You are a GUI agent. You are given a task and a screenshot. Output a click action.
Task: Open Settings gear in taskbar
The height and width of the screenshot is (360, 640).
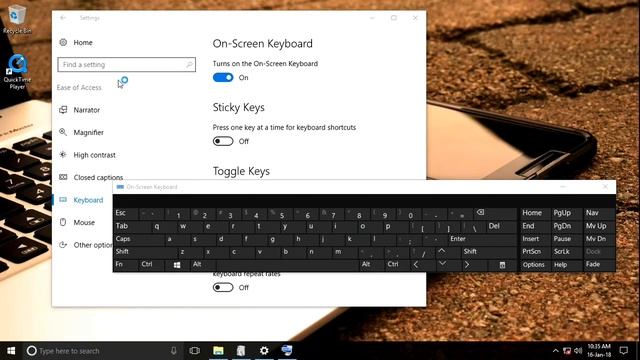264,351
